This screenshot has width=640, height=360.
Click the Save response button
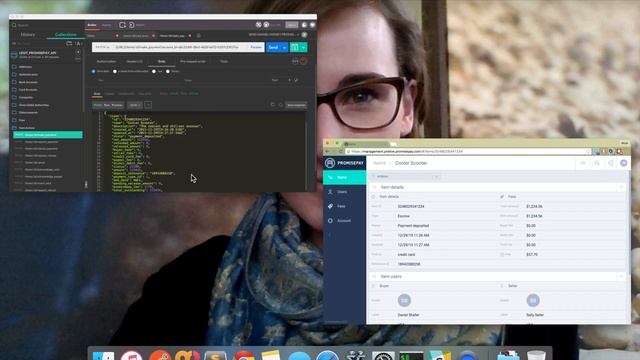296,105
